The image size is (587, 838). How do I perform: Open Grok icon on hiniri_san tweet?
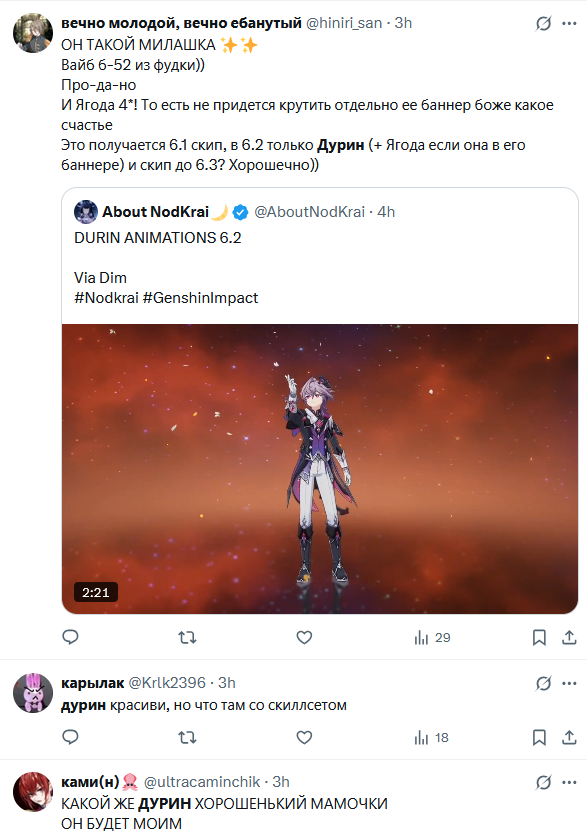(543, 24)
